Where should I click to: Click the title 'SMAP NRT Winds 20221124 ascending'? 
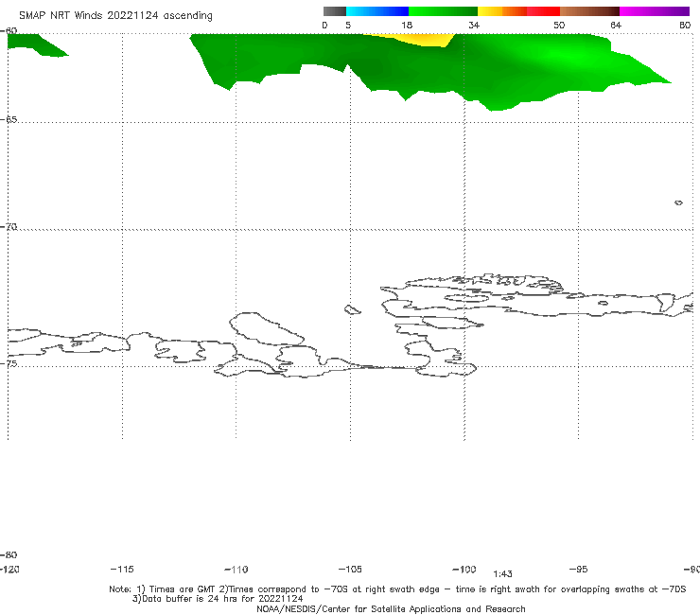pyautogui.click(x=115, y=15)
